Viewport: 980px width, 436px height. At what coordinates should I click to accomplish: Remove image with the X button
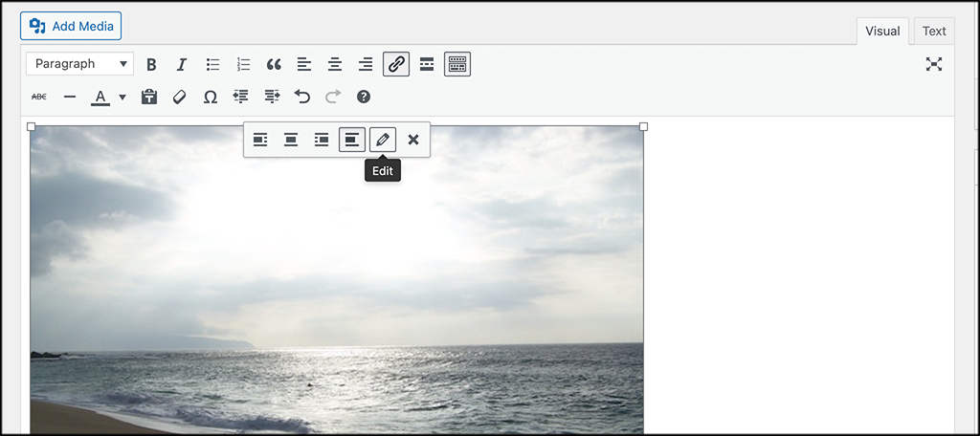point(413,140)
